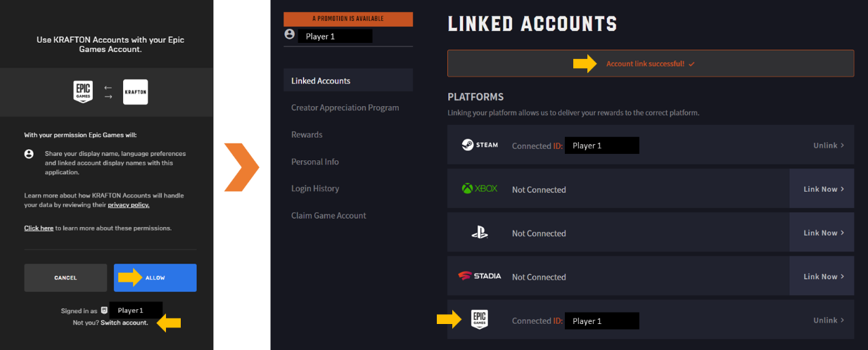Click the profile icon next to the permissions text
This screenshot has width=868, height=350.
coord(29,153)
